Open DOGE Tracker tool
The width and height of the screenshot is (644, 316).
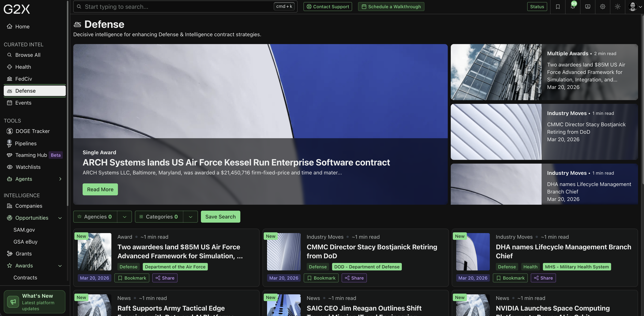coord(35,131)
